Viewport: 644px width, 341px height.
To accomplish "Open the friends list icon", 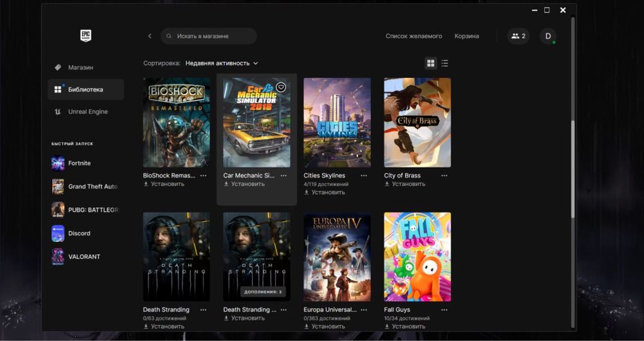I will click(x=518, y=36).
